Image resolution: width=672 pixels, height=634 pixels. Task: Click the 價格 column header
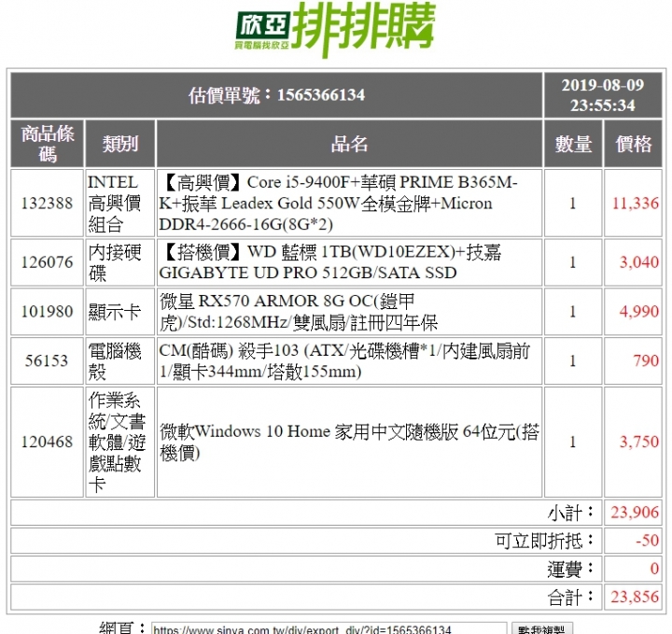(x=633, y=144)
